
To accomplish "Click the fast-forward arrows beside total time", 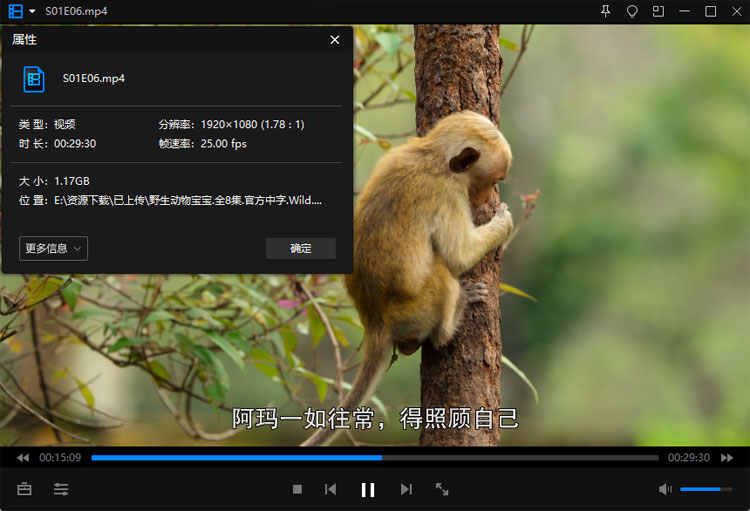I will 727,458.
